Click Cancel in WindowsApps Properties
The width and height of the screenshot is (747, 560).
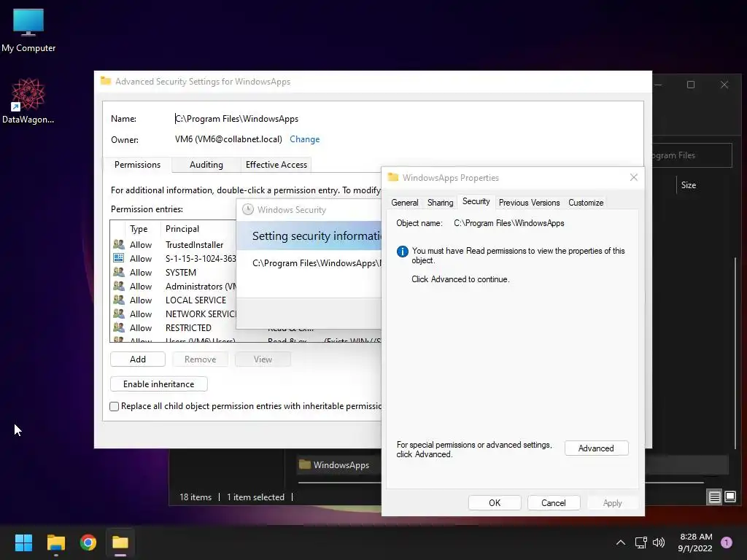click(554, 503)
